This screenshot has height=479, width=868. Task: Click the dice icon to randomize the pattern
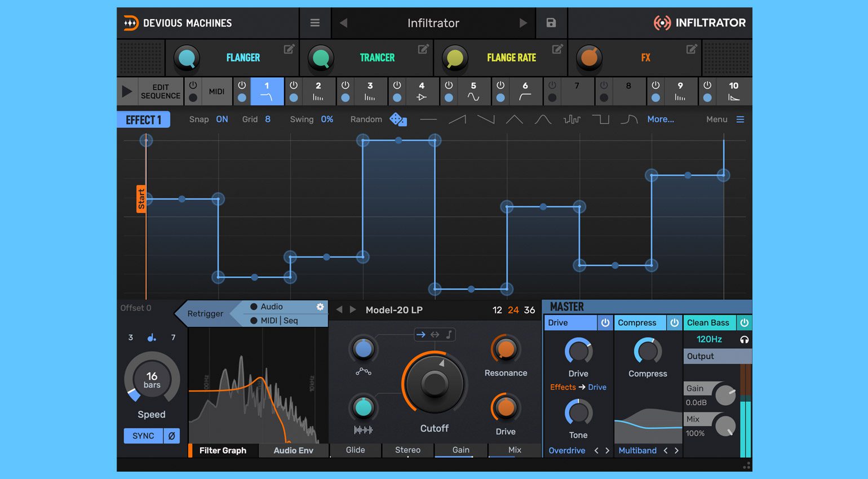[398, 119]
